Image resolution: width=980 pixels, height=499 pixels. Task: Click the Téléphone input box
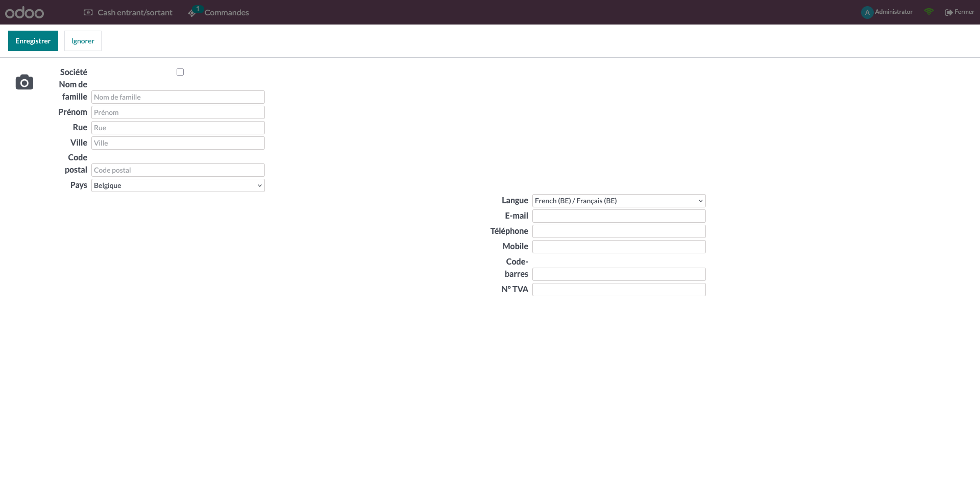coord(619,231)
